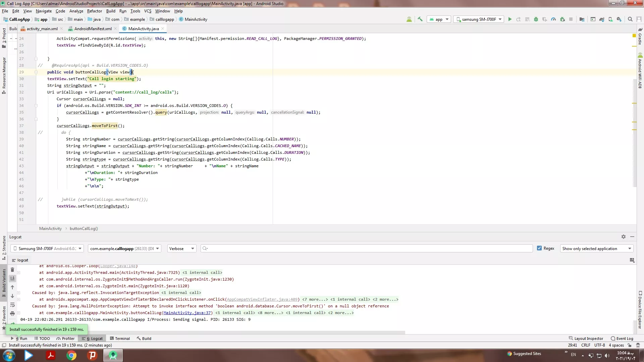Open the Device File Explorer side panel

pyautogui.click(x=640, y=310)
